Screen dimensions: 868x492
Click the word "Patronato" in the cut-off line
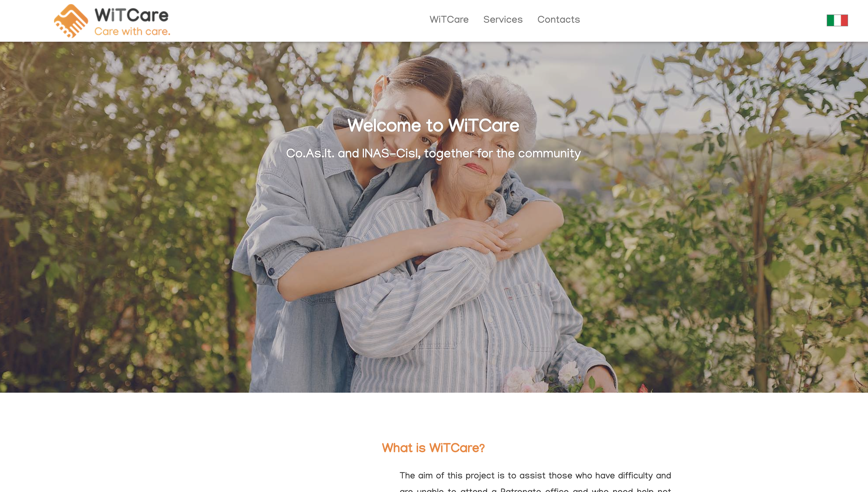521,490
